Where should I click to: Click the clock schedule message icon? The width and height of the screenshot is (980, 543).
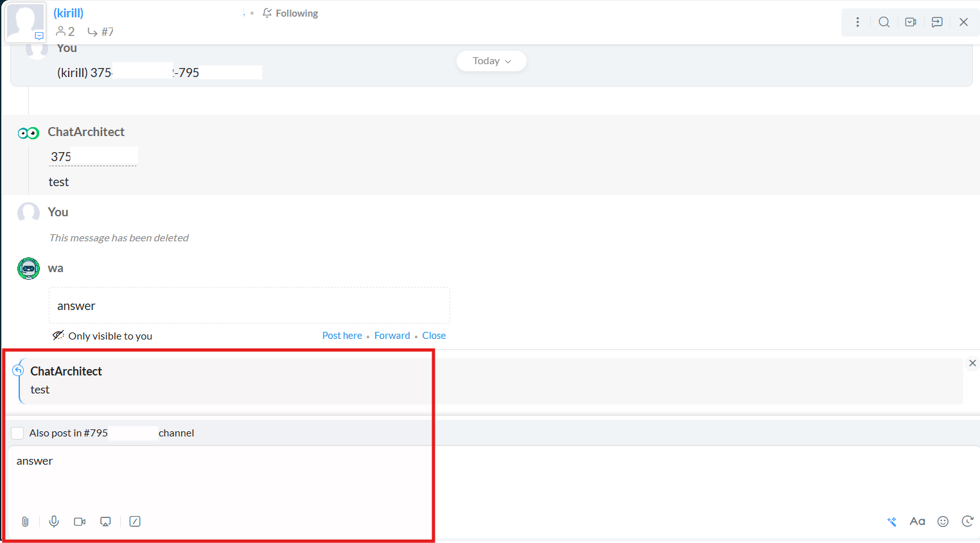coord(967,522)
